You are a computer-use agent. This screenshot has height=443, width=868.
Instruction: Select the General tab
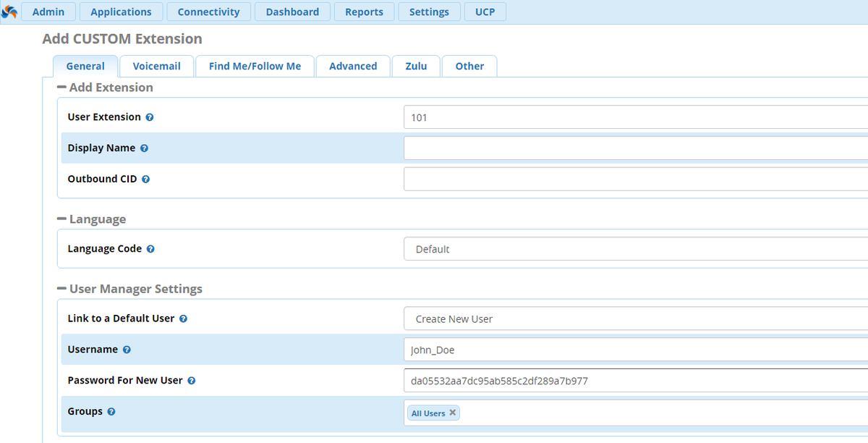point(85,66)
